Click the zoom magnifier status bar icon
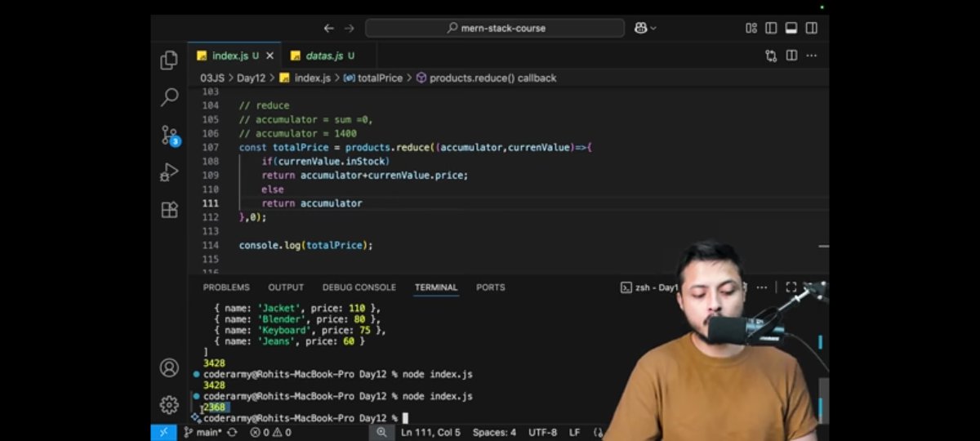This screenshot has height=441, width=980. (381, 432)
